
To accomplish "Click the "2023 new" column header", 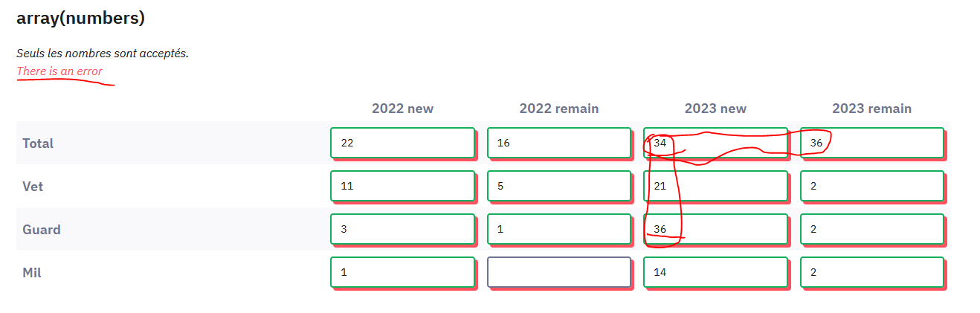I will [x=715, y=109].
